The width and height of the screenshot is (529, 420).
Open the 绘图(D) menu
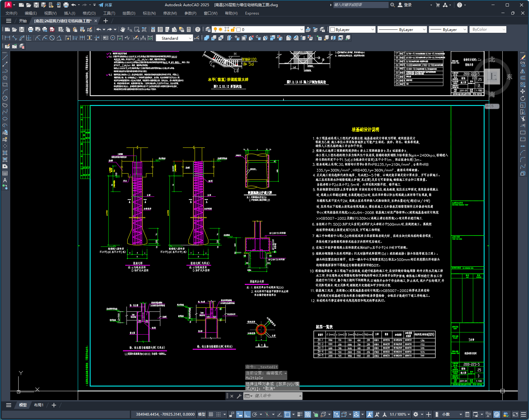click(129, 13)
